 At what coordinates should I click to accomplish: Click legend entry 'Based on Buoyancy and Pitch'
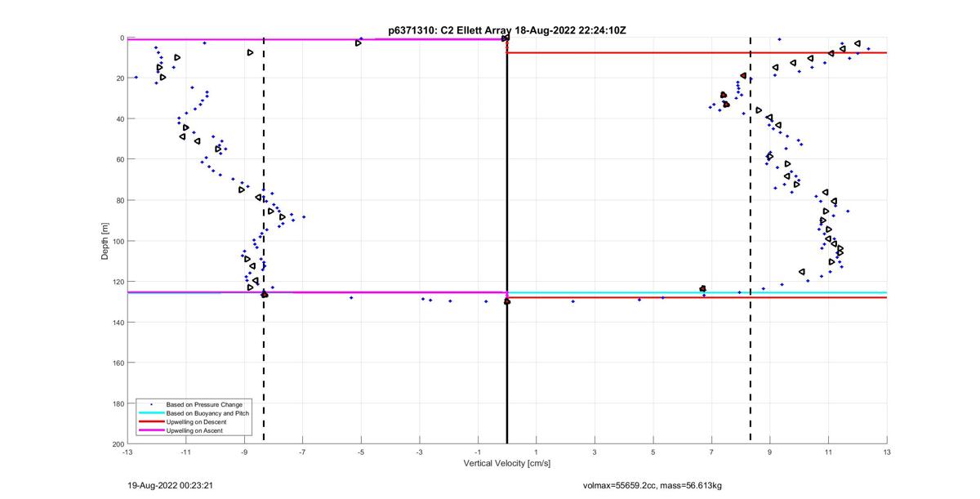pos(207,414)
